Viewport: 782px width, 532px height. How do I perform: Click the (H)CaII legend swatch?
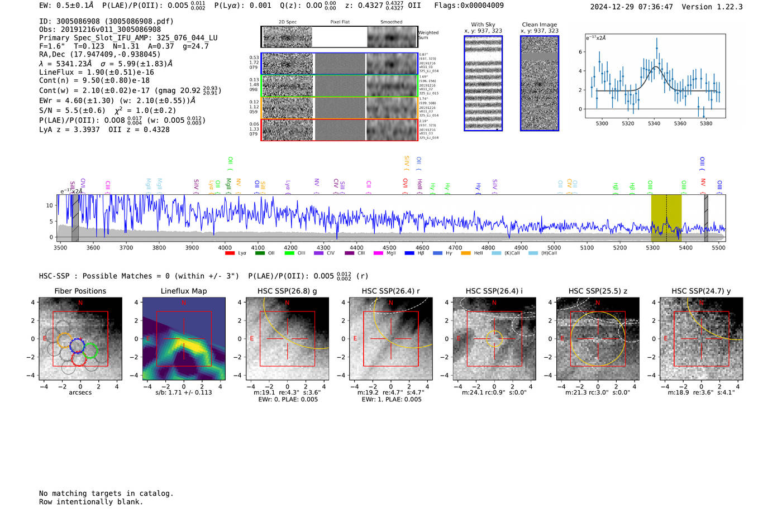pos(533,253)
